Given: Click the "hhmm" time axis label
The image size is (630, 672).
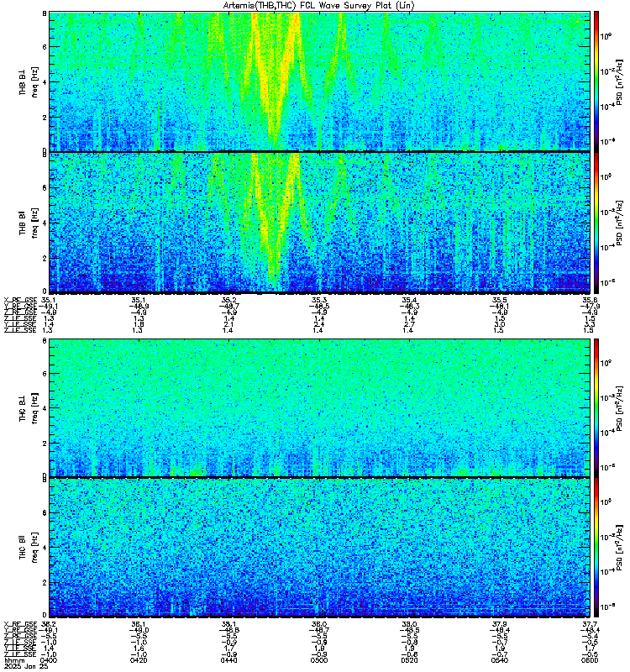Looking at the screenshot, I should [13, 660].
